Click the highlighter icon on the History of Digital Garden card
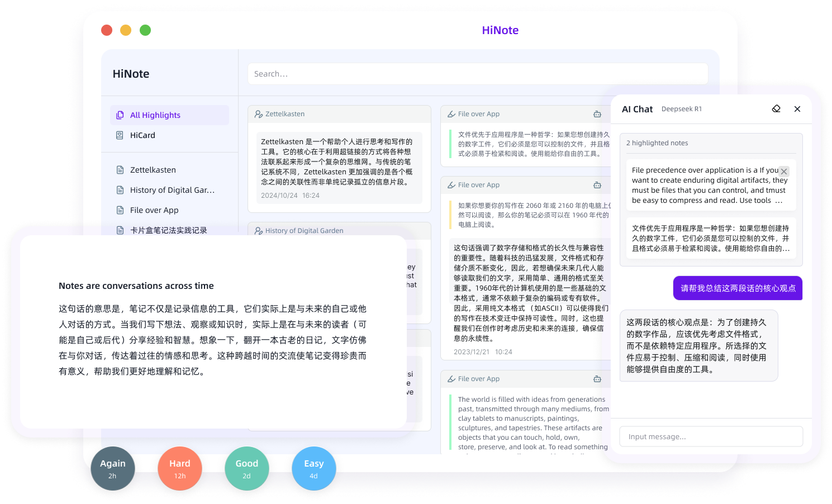This screenshot has width=832, height=504. (x=258, y=230)
